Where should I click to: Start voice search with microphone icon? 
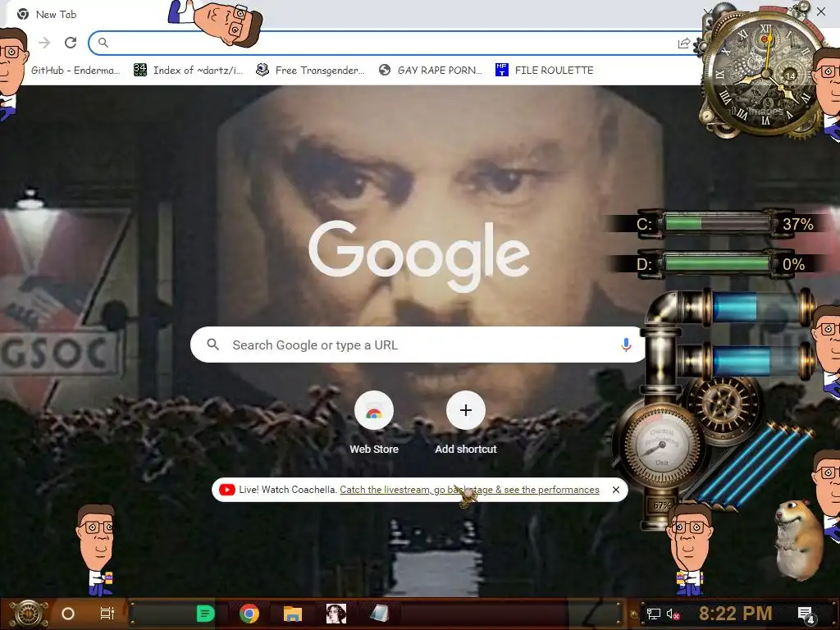(x=625, y=345)
